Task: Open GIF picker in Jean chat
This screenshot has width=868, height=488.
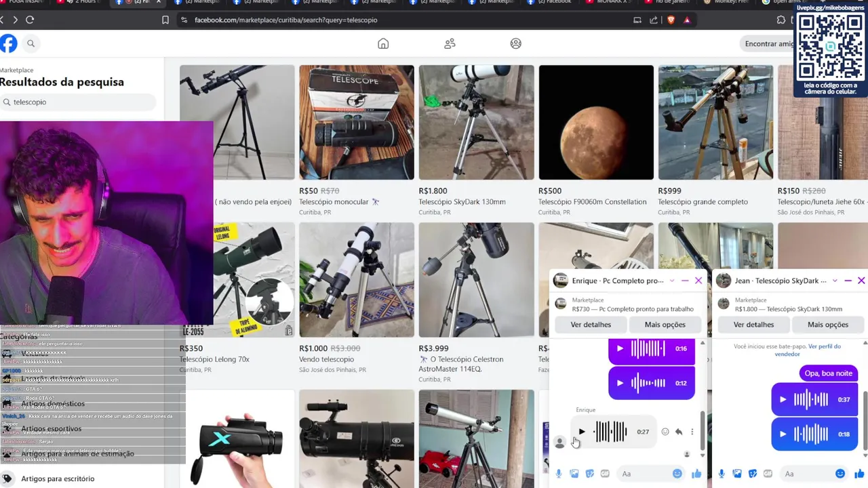Action: click(x=768, y=474)
